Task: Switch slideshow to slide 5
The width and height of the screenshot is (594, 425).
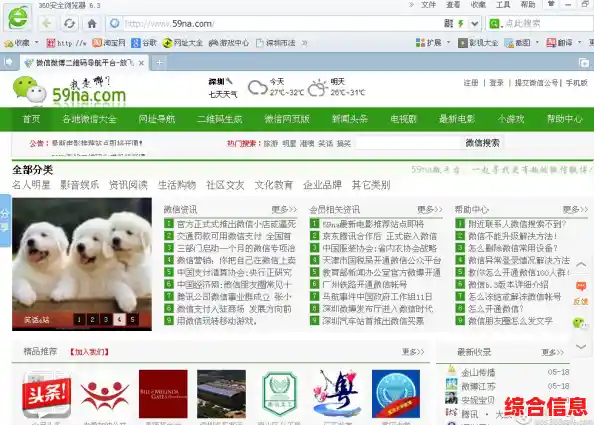Action: click(133, 320)
